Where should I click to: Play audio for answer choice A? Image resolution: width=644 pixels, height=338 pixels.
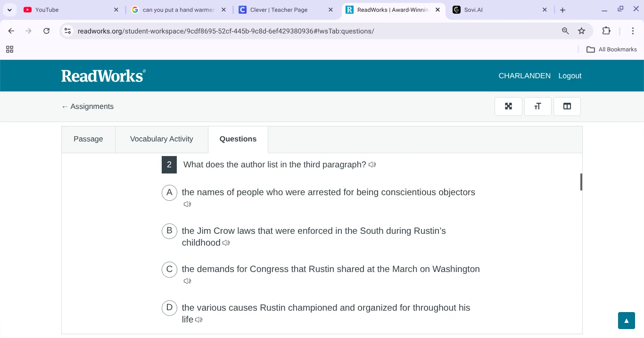coord(187,204)
